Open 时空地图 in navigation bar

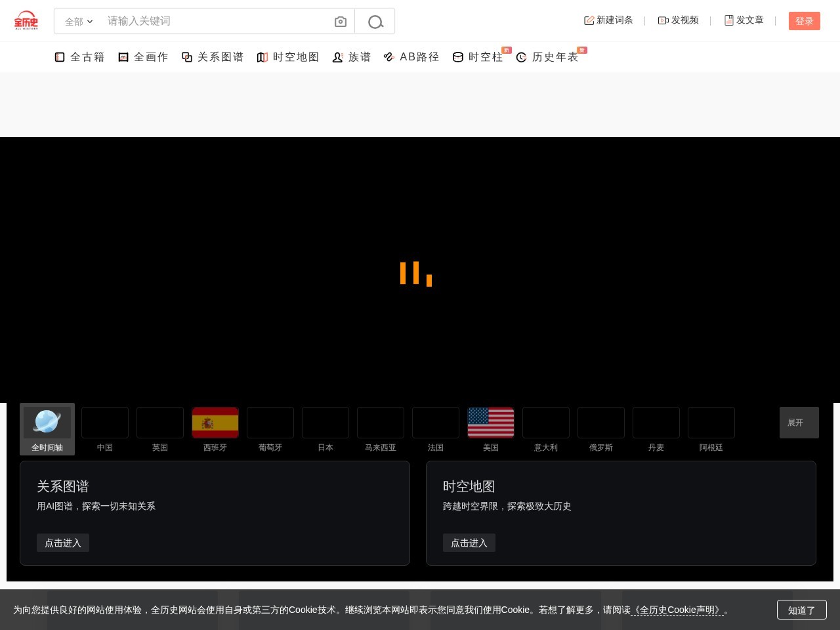[x=288, y=57]
